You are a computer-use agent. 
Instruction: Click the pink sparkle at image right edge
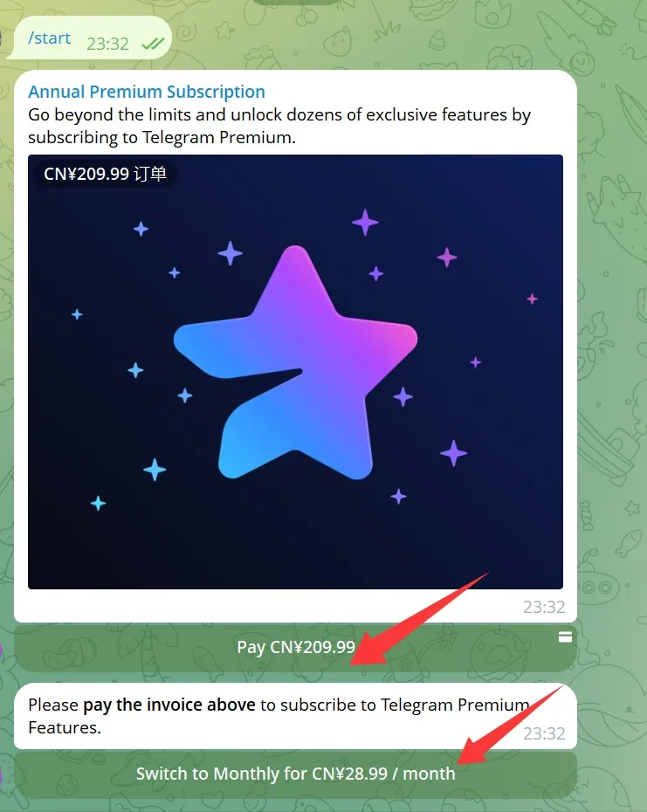532,299
